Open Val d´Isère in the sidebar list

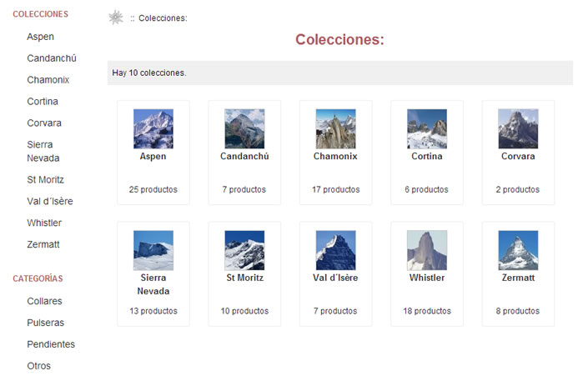[x=50, y=201]
